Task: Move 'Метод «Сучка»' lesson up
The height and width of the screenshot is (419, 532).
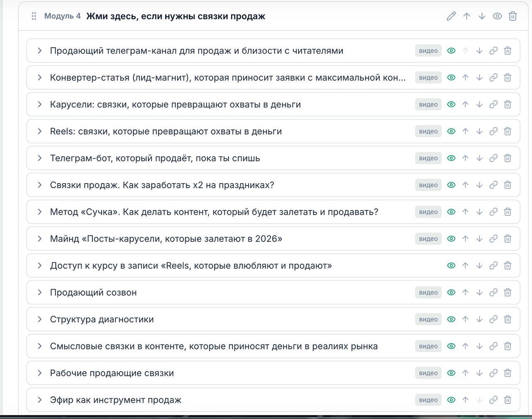Action: pyautogui.click(x=465, y=212)
